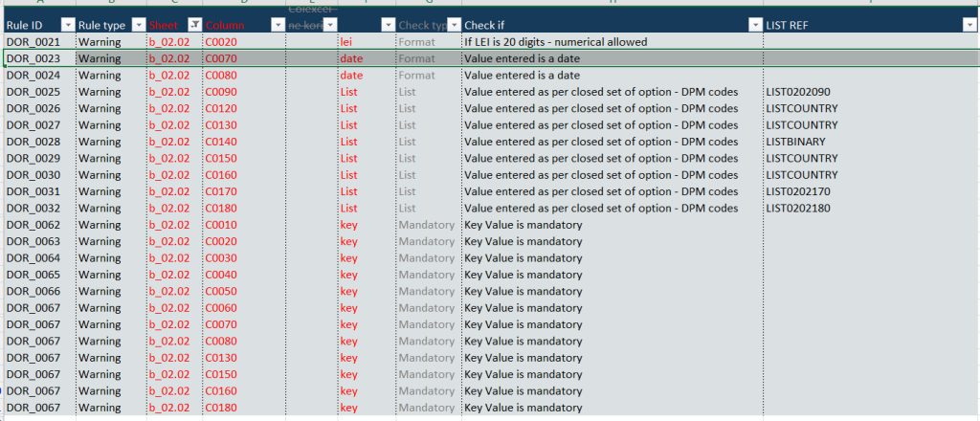Open the LIST REF filter dropdown
This screenshot has height=421, width=980.
click(x=969, y=25)
